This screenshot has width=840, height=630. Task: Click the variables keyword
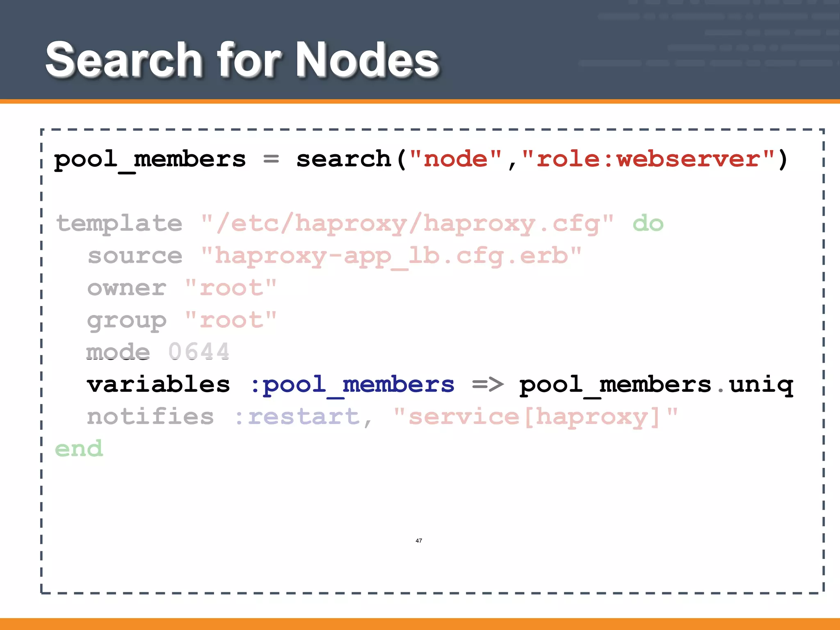159,384
